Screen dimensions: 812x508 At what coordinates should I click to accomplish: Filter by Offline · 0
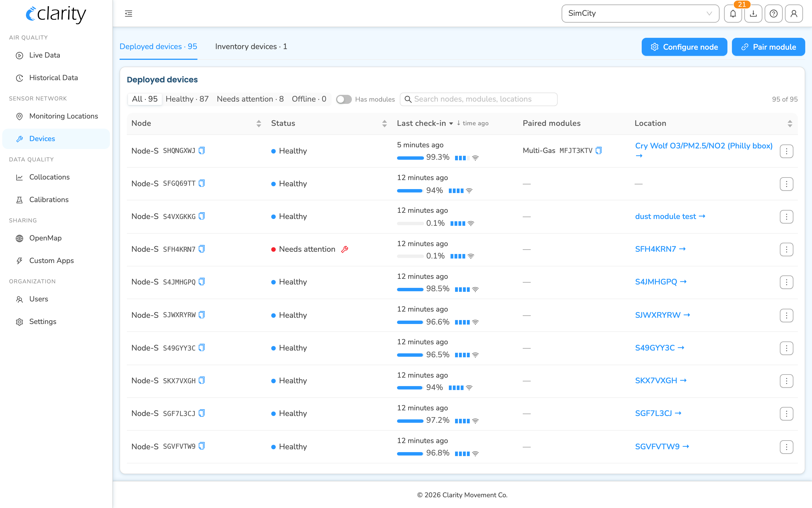[309, 99]
